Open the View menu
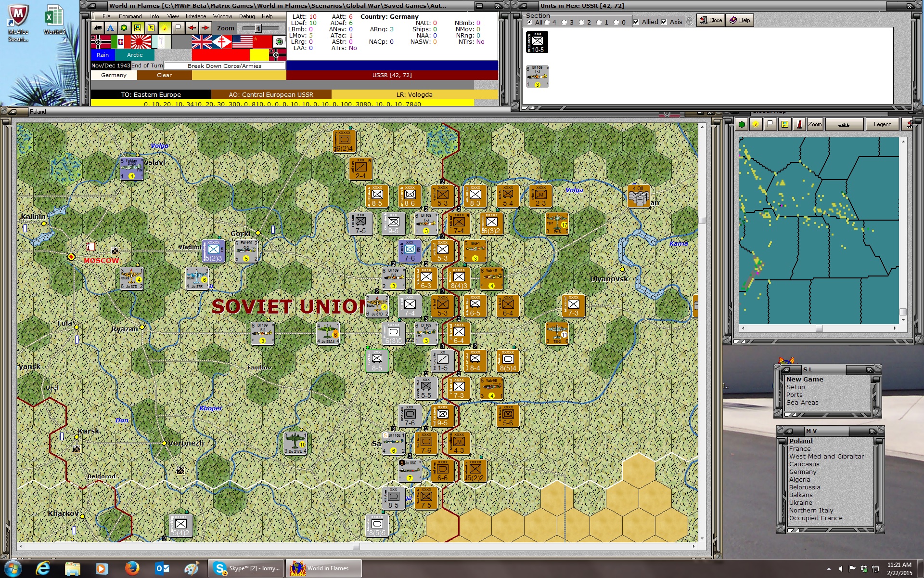 tap(173, 16)
